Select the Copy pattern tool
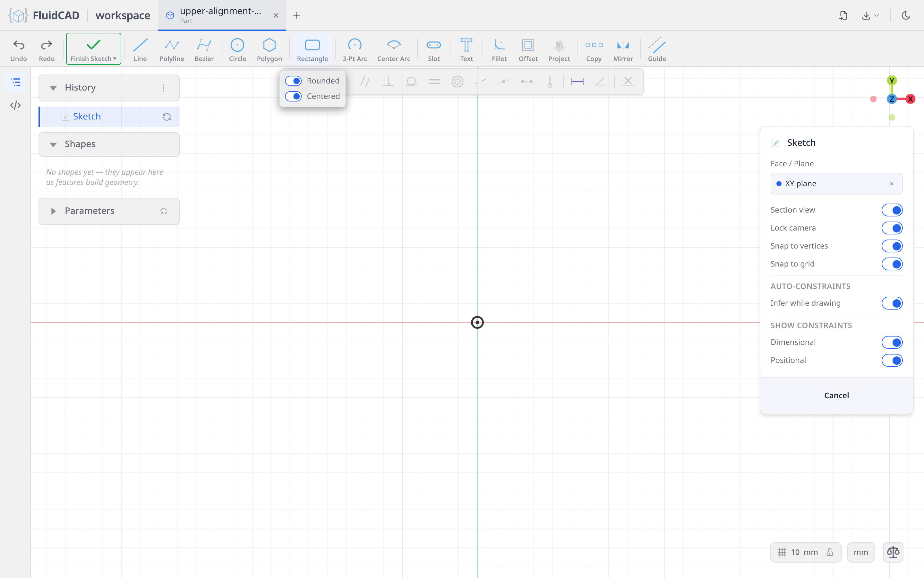Screen dimensions: 924x578 coord(594,50)
